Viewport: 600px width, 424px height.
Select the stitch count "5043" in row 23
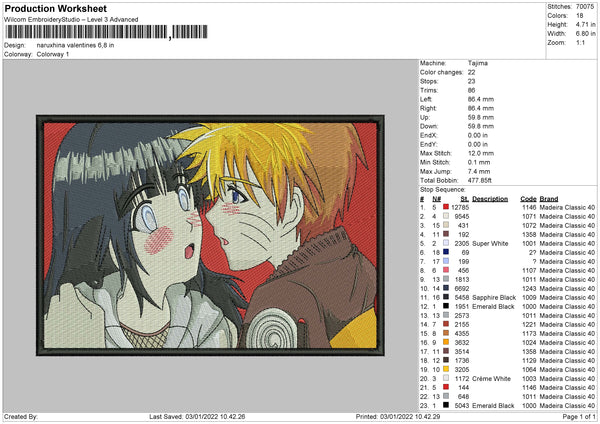click(x=461, y=406)
